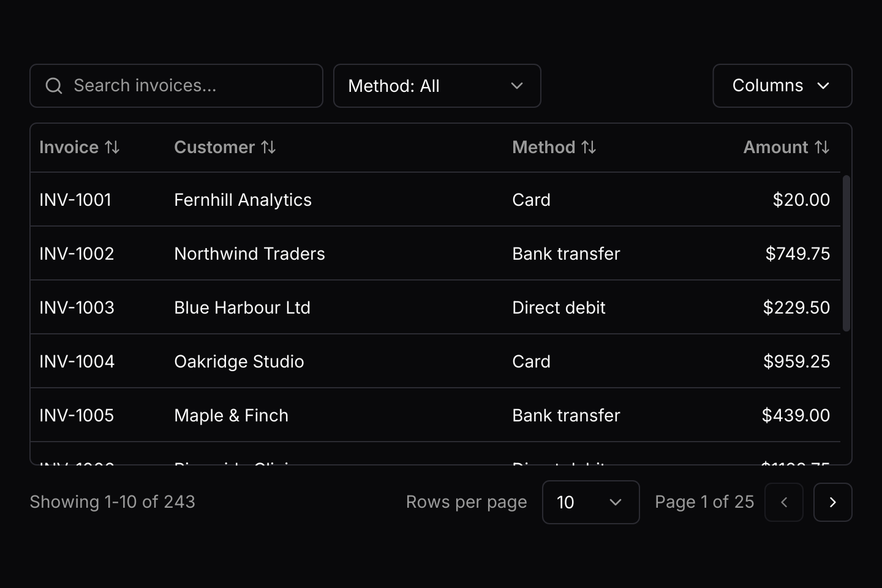Click customer Maple & Finch
Image resolution: width=882 pixels, height=588 pixels.
point(231,415)
